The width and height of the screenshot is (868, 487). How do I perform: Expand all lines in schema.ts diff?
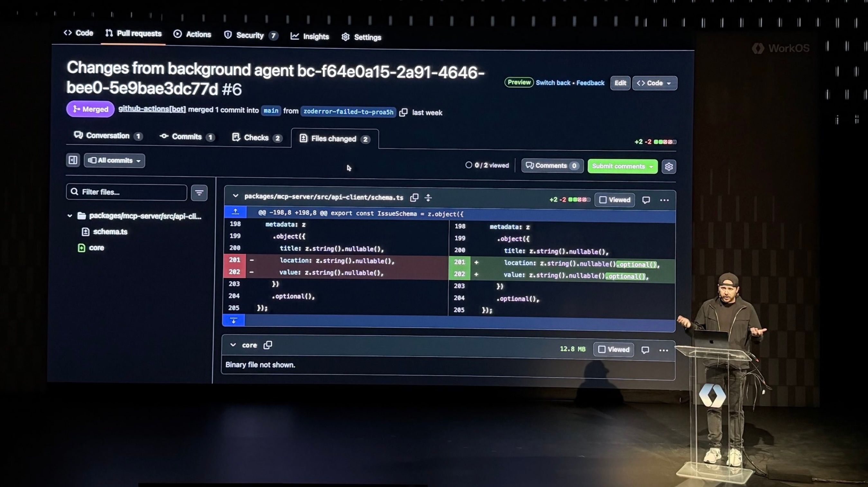point(428,198)
